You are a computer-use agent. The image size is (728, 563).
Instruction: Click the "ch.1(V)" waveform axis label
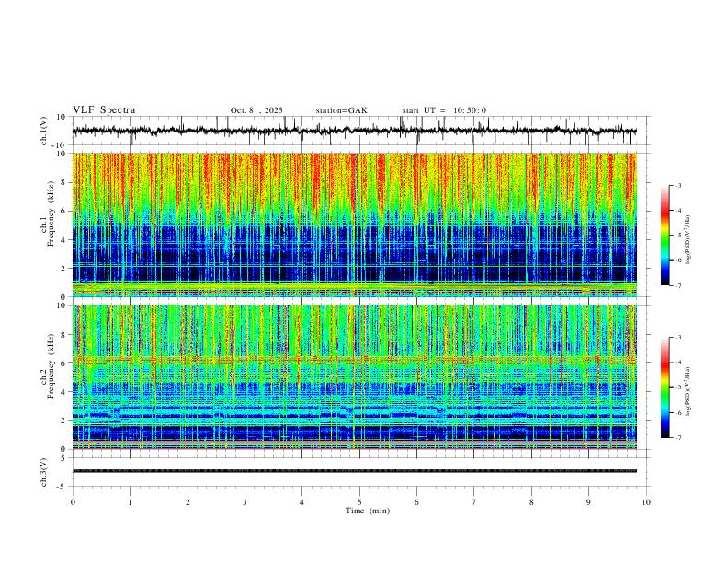[x=44, y=131]
